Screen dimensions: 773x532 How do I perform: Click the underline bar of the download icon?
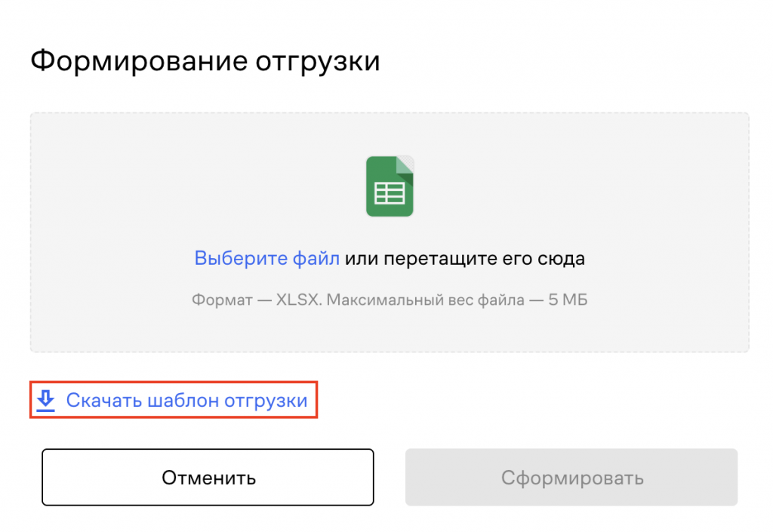coord(46,408)
